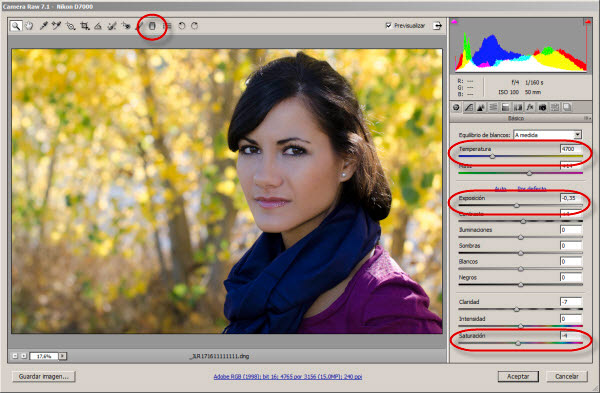Rotate image 90° counterclockwise
This screenshot has width=600, height=393.
182,26
